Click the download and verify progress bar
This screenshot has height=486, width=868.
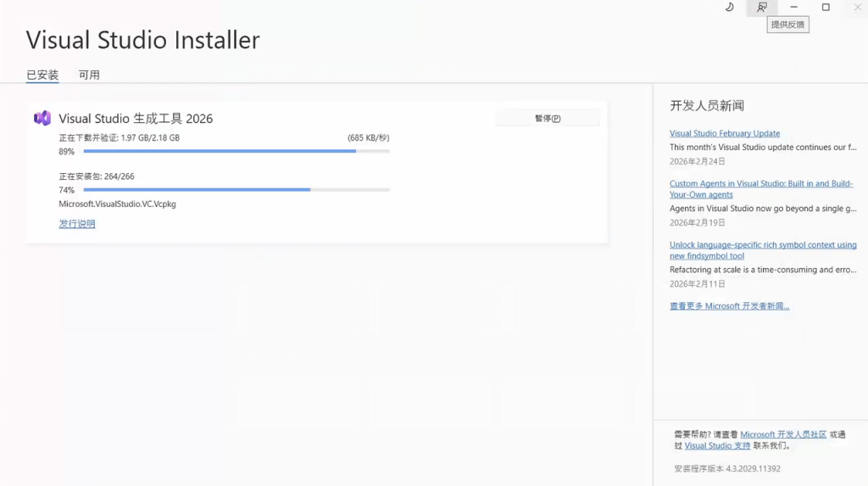[x=236, y=152]
